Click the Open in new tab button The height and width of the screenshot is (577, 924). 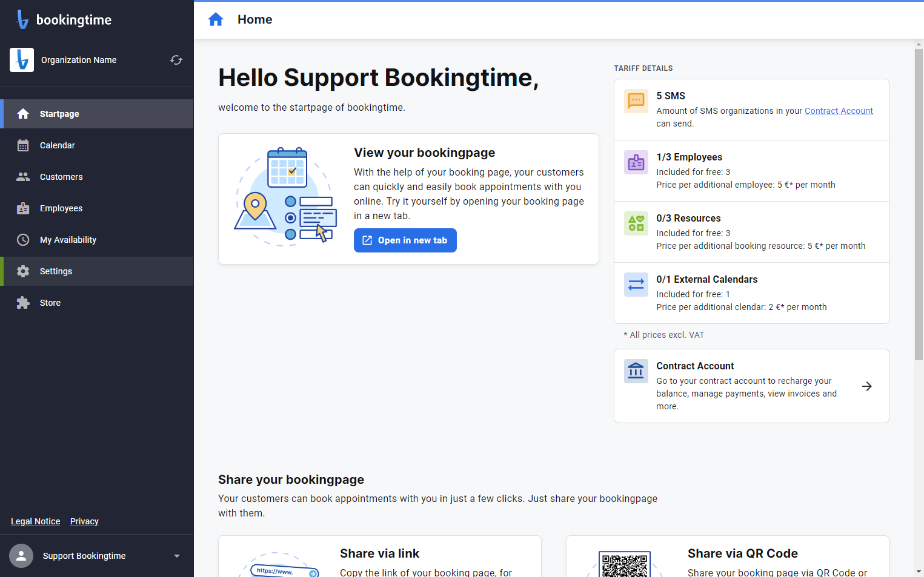coord(405,240)
